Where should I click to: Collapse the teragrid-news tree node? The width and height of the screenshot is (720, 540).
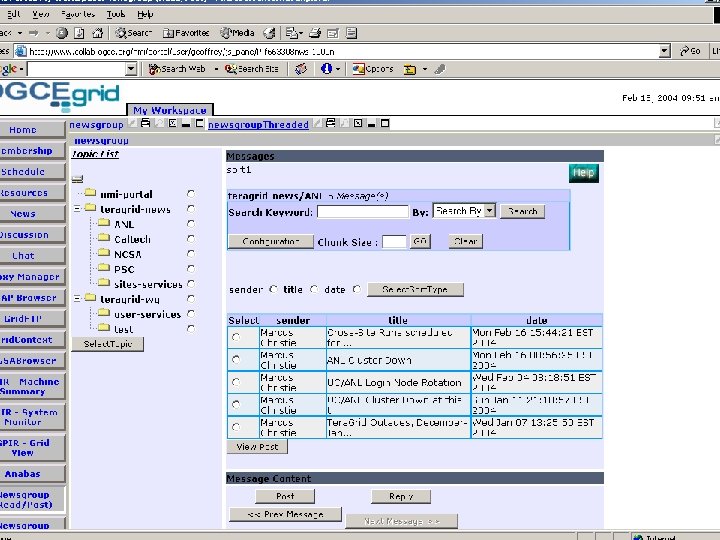click(78, 209)
